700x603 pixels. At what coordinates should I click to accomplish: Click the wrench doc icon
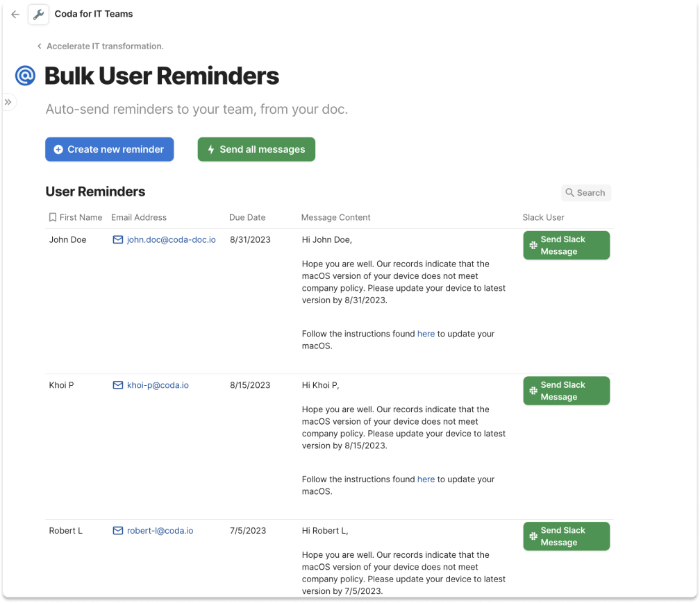click(39, 14)
